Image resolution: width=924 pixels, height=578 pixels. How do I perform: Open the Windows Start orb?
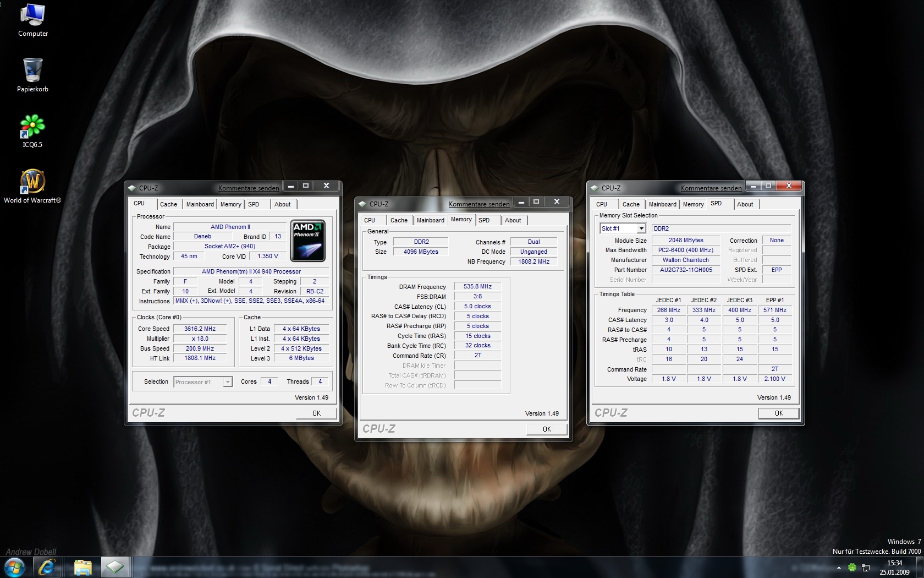pyautogui.click(x=14, y=567)
